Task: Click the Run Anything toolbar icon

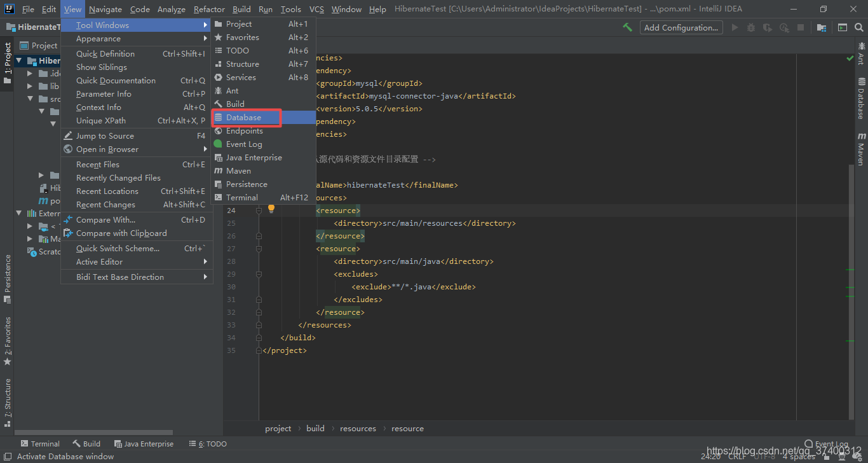Action: [842, 27]
